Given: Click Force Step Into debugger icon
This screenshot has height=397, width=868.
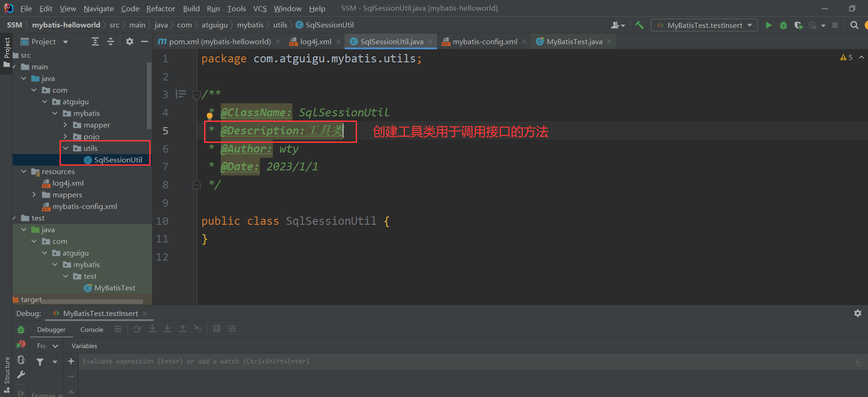Looking at the screenshot, I should pos(167,329).
